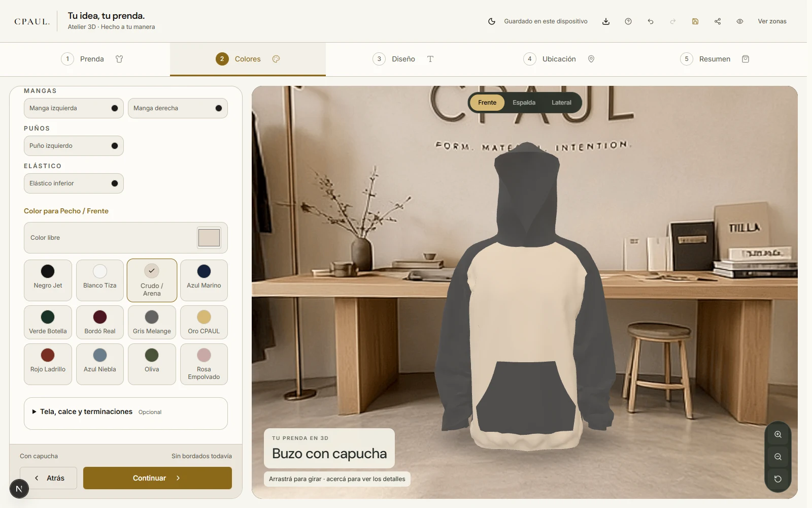Viewport: 812px width, 508px height.
Task: Toggle dark mode moon icon
Action: tap(491, 21)
